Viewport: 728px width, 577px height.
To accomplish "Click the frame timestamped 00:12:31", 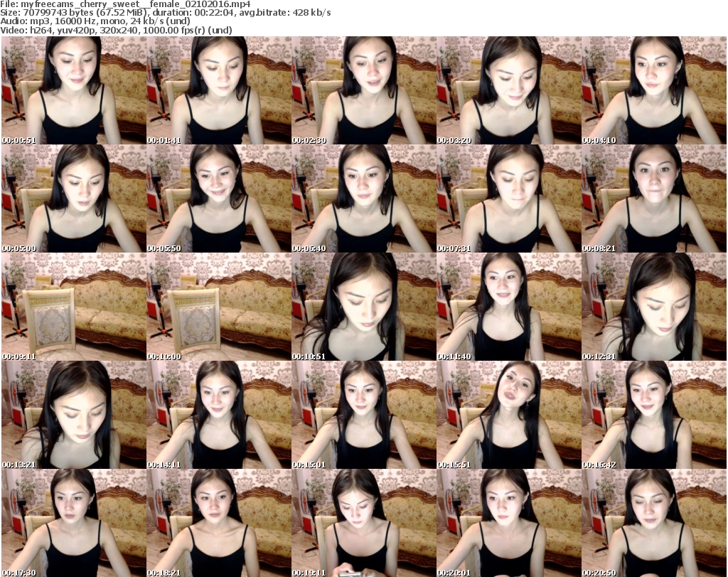I will [653, 307].
